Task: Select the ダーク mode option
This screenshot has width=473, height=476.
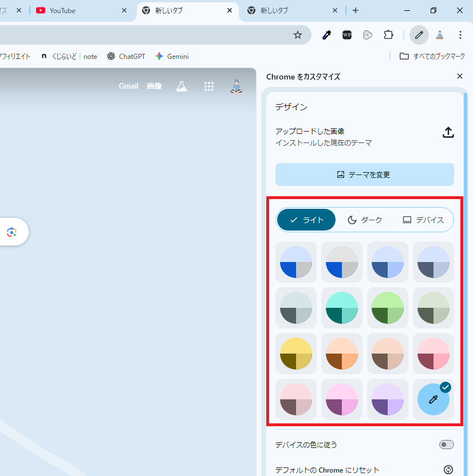Action: click(365, 220)
